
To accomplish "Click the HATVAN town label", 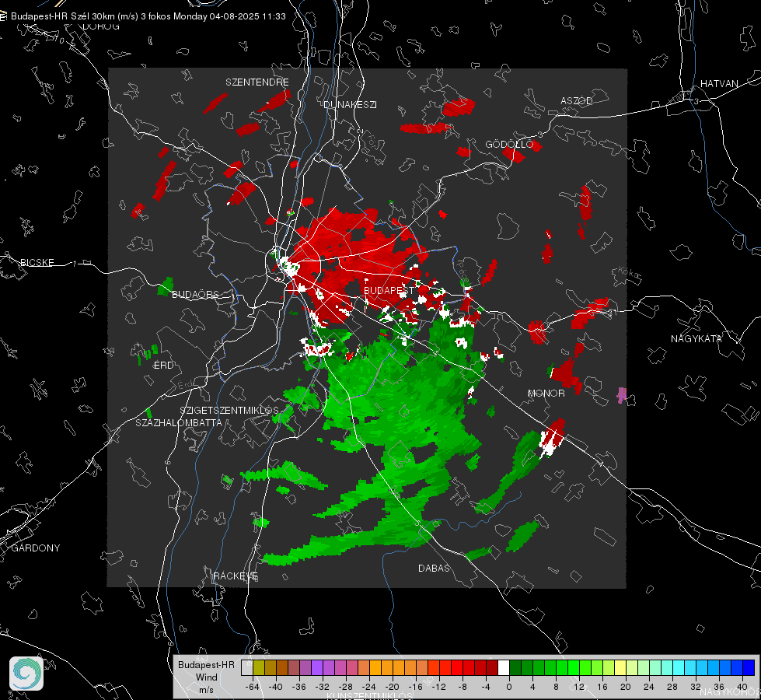I will (719, 83).
